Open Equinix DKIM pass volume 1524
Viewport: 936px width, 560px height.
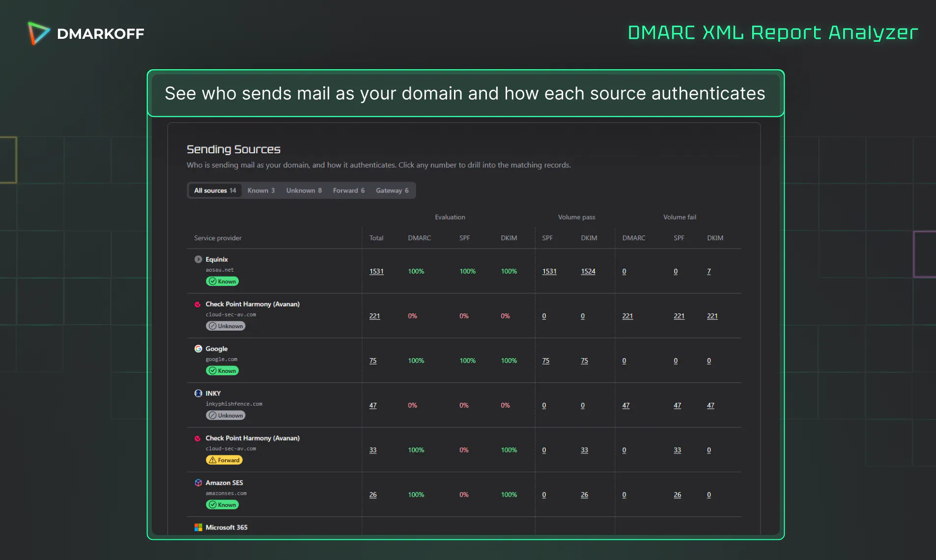coord(588,272)
